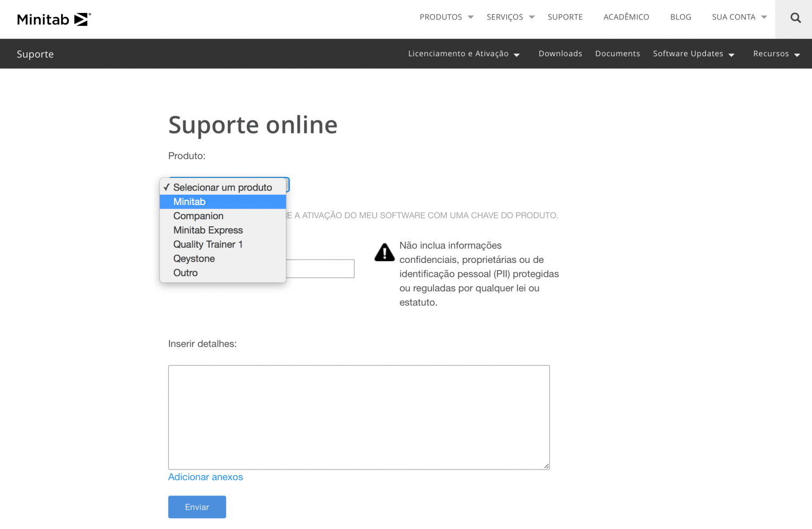
Task: Click the 'Produto:' label
Action: [187, 156]
